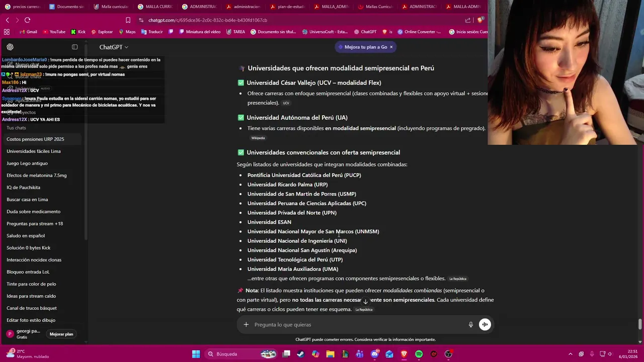Switch to the 'Documento sin' tab
644x362 pixels.
tap(66, 7)
